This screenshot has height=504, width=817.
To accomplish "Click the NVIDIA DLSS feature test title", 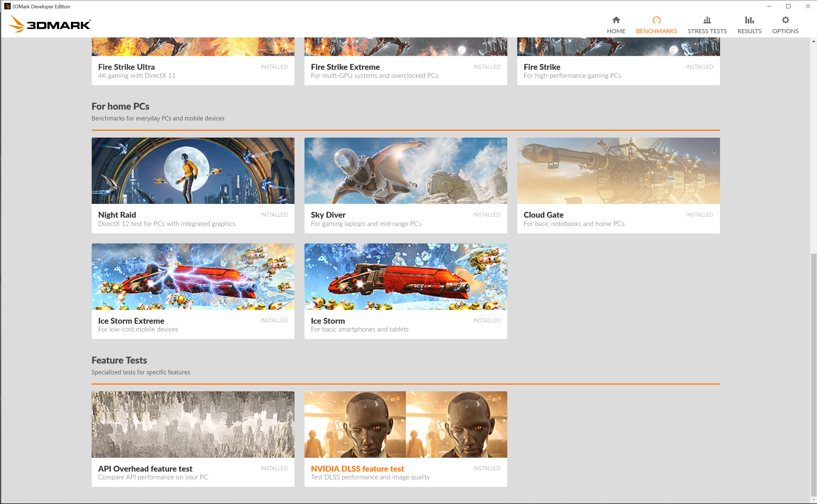I will [357, 469].
